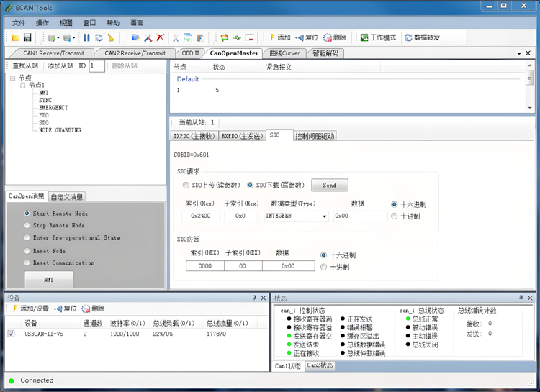Click 添加/设置 in the device panel
This screenshot has width=540, height=392.
click(29, 309)
